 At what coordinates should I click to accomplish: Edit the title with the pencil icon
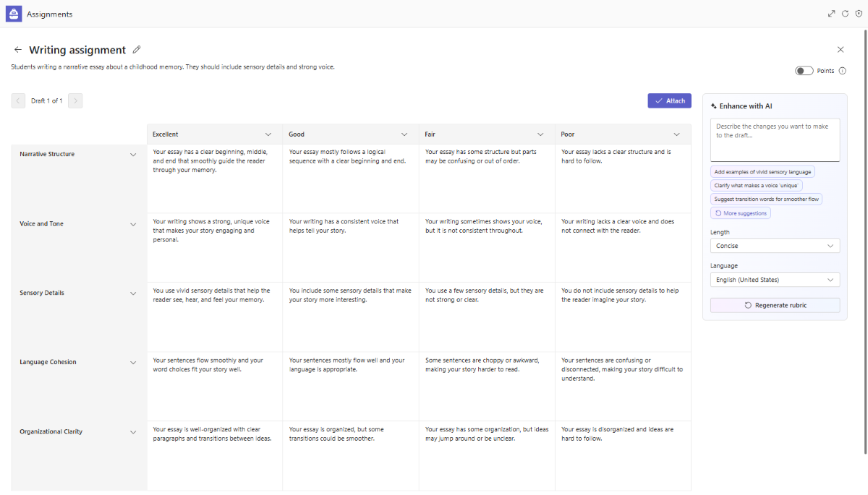pos(137,50)
